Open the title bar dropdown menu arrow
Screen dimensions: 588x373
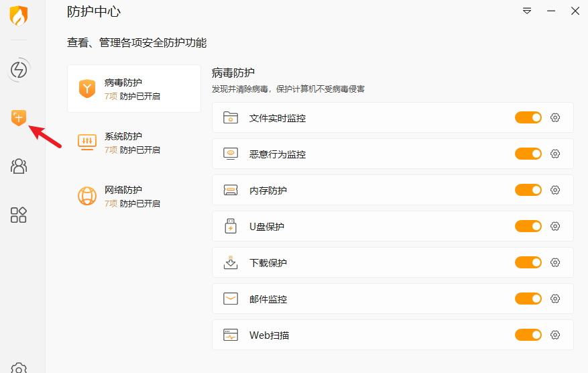(527, 11)
